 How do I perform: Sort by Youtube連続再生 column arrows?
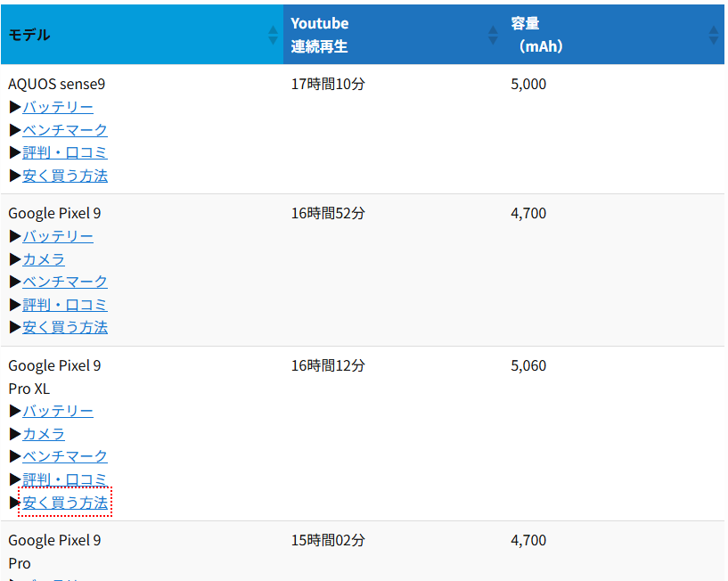(x=493, y=35)
